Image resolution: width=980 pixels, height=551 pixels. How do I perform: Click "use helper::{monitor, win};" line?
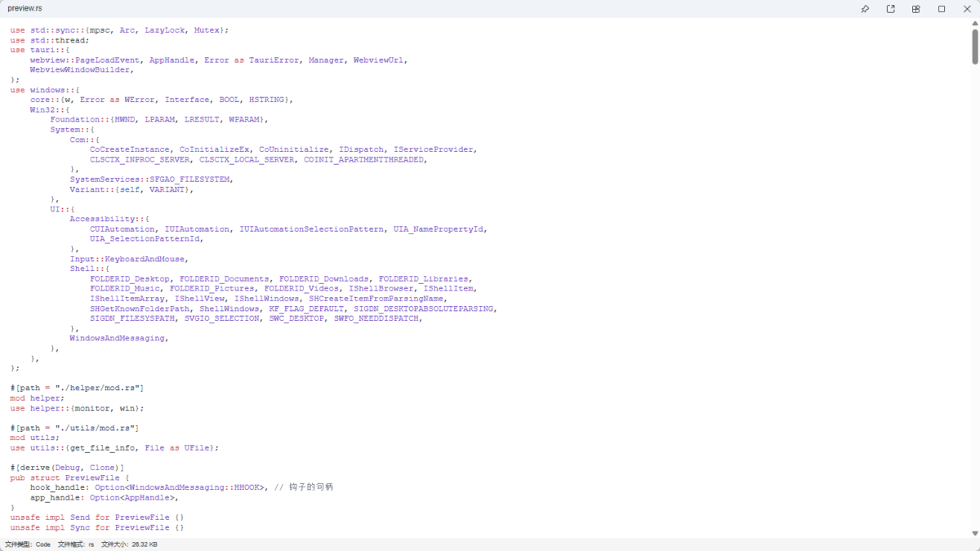pos(77,408)
